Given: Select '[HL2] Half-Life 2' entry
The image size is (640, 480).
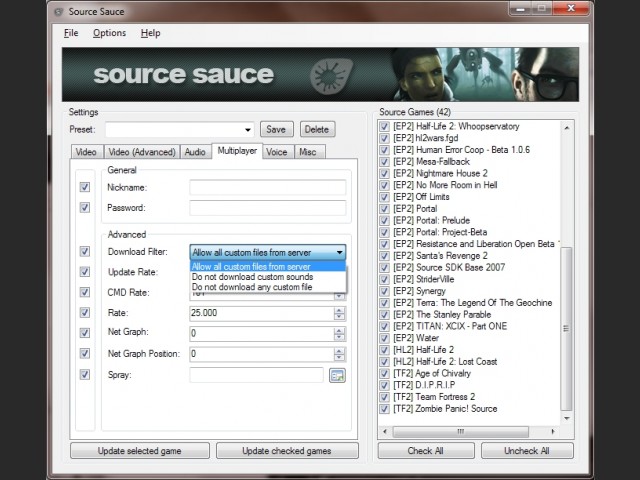Looking at the screenshot, I should (423, 350).
